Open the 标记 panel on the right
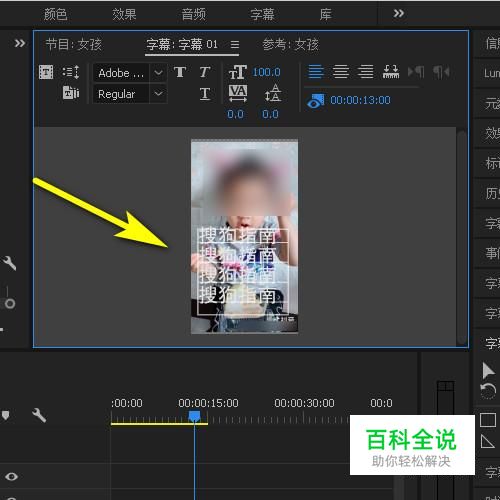The image size is (500, 500). click(x=492, y=163)
